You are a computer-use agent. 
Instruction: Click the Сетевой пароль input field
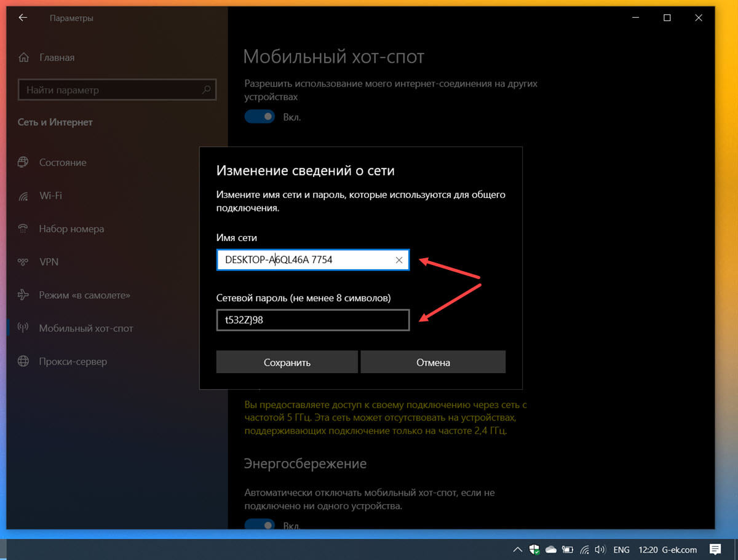(313, 320)
